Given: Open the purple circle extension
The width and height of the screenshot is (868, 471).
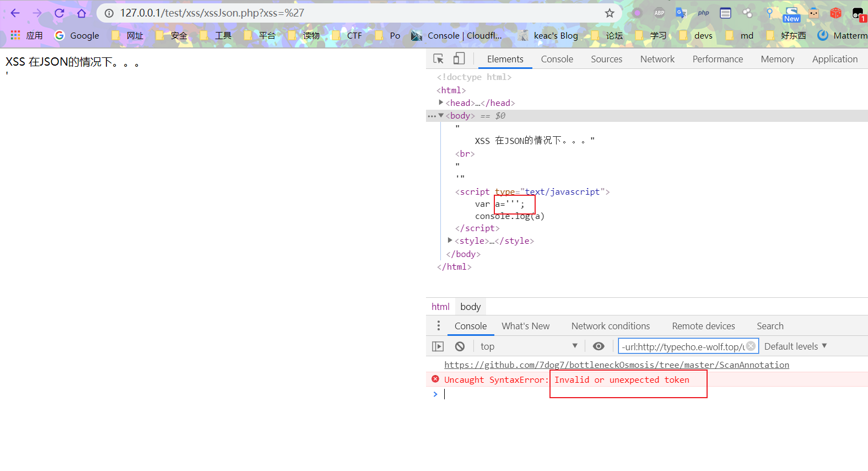Looking at the screenshot, I should coord(637,13).
